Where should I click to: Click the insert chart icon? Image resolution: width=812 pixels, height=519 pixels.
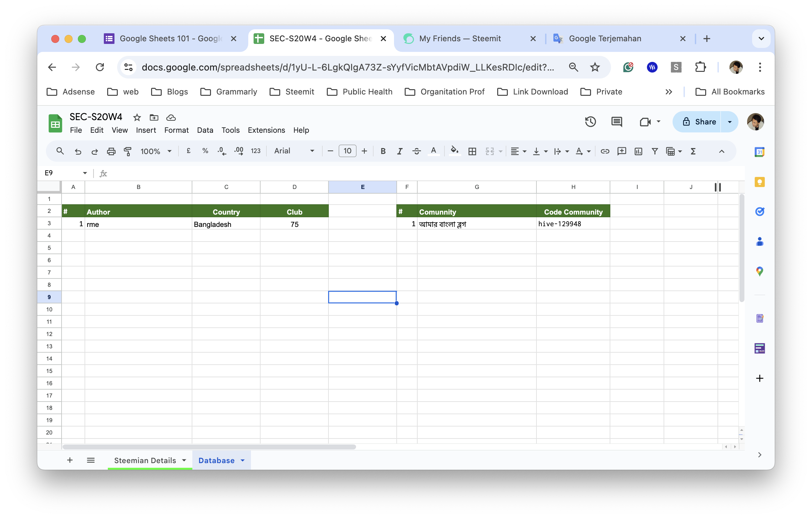point(638,151)
